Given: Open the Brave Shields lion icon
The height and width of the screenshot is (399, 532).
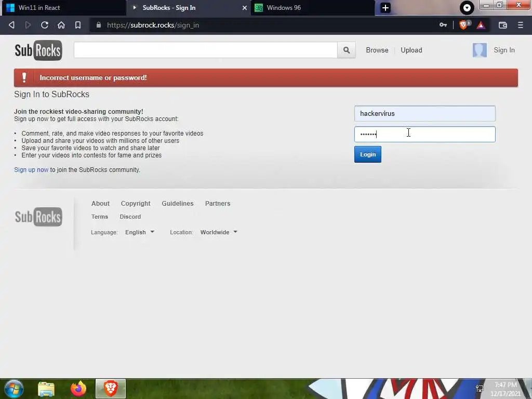Looking at the screenshot, I should pos(463,25).
